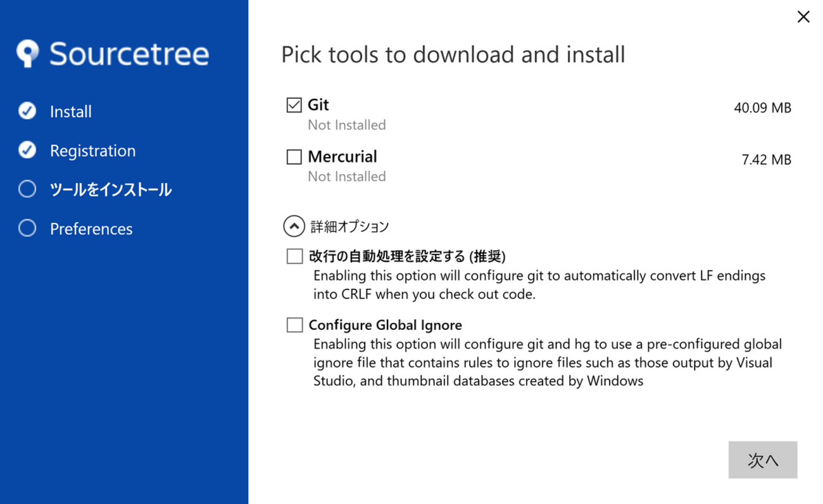Select the Registration step label
823x504 pixels.
[x=92, y=151]
